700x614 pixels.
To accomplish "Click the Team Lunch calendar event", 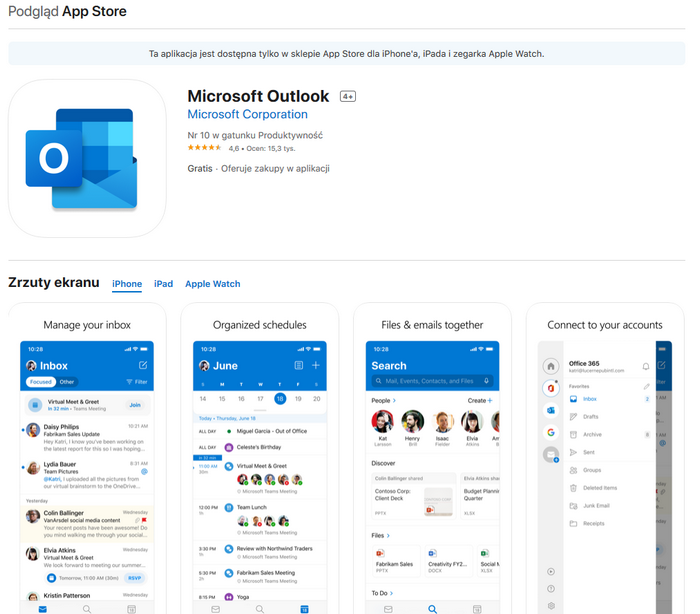I will [260, 519].
